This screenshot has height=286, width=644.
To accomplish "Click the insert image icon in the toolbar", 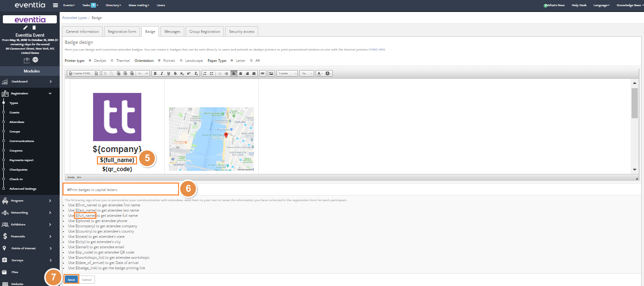I will 271,73.
